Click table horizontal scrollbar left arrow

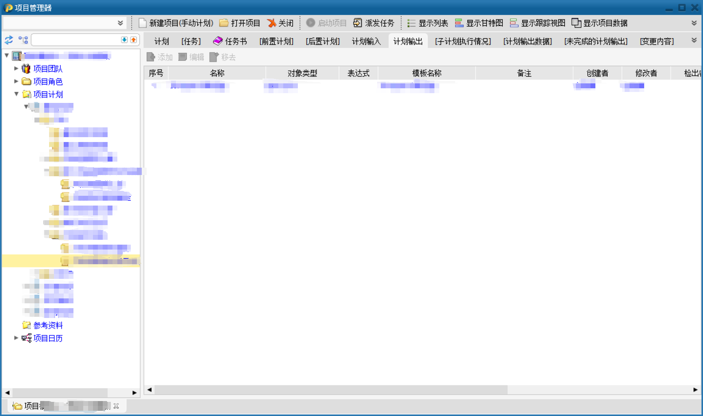point(149,390)
